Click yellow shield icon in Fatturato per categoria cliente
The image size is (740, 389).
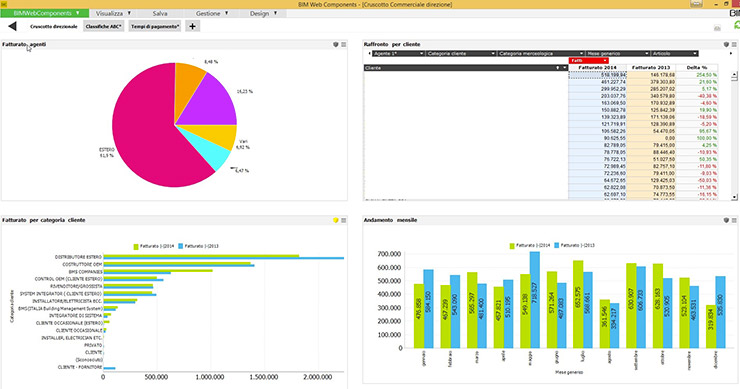pyautogui.click(x=336, y=220)
